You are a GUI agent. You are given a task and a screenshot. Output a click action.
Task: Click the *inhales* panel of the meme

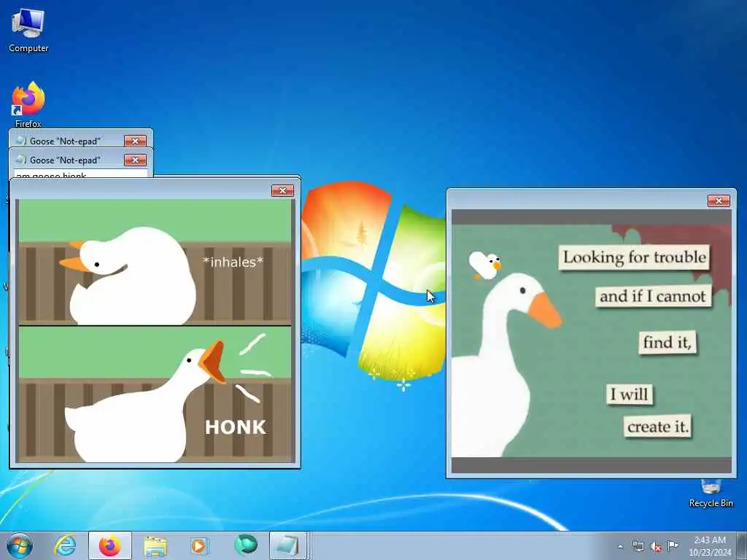(x=155, y=262)
